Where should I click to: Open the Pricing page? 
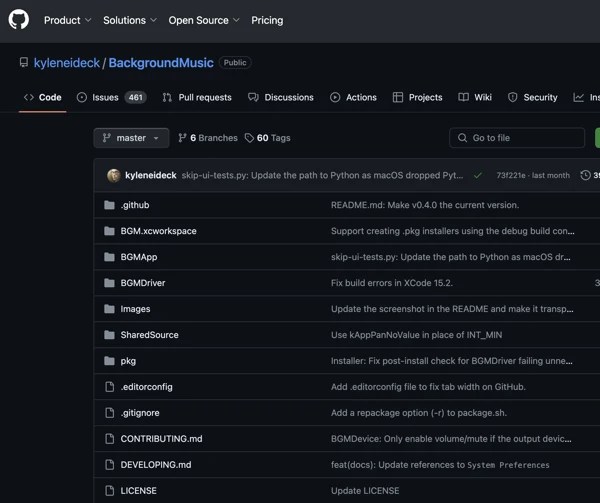[267, 20]
